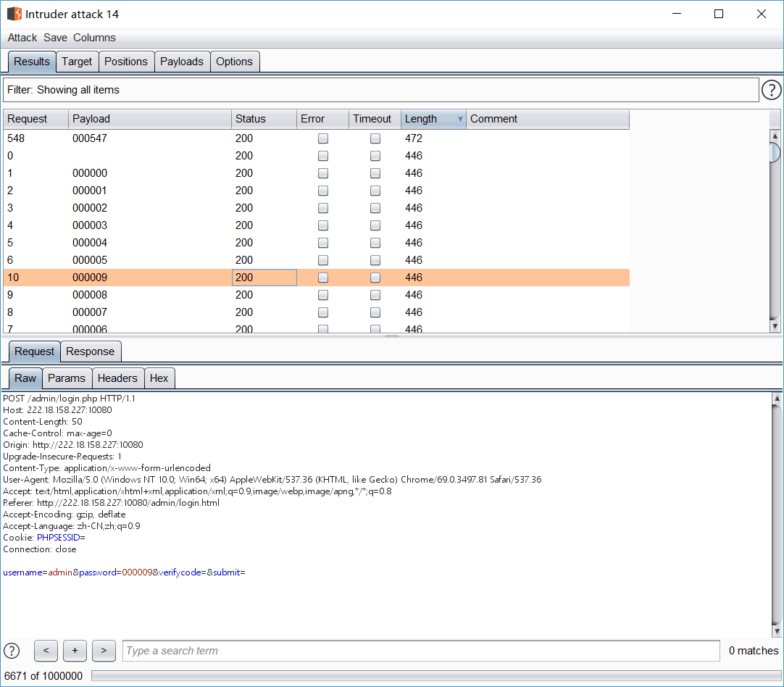Click the POST /admin/login.php request line
This screenshot has height=687, width=784.
pyautogui.click(x=69, y=399)
